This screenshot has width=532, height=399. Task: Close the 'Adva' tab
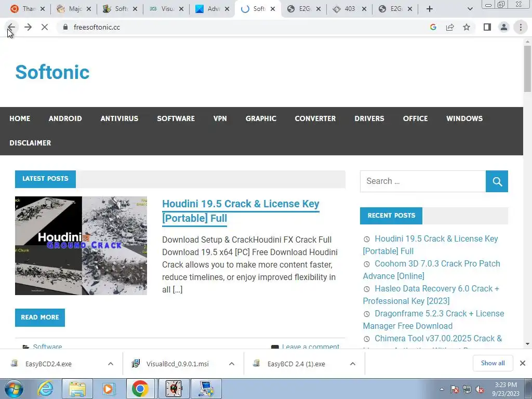228,9
